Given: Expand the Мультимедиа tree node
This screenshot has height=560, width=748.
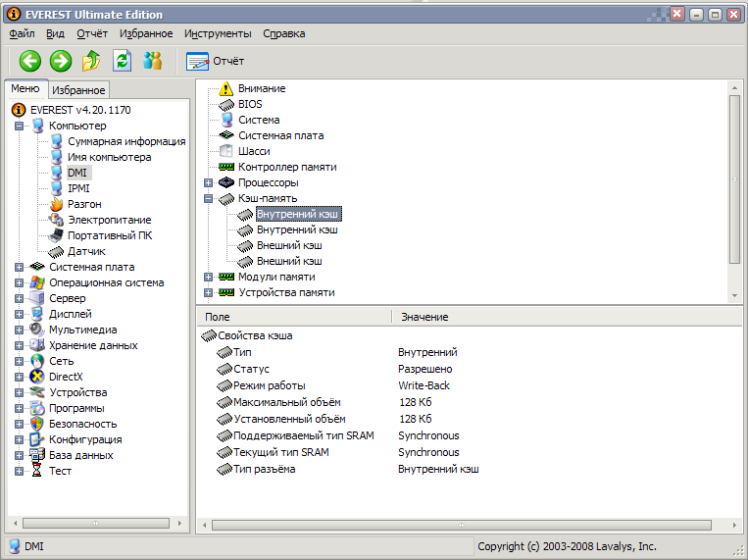Looking at the screenshot, I should tap(19, 330).
